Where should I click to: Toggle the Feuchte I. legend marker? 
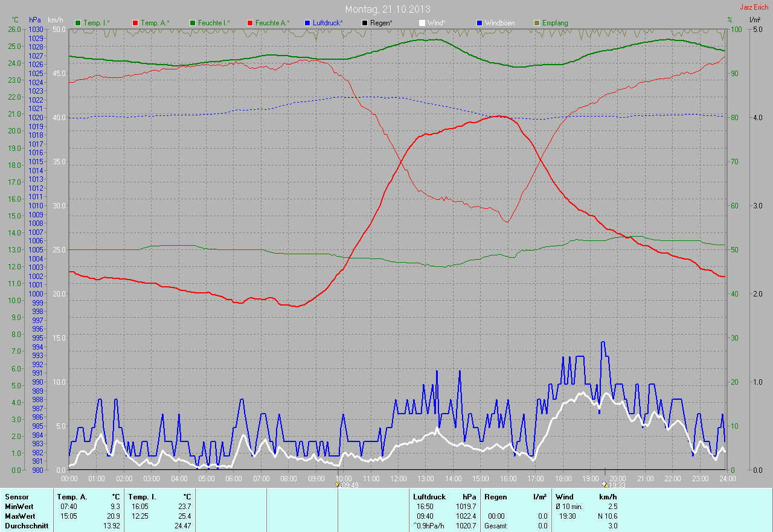click(x=193, y=23)
